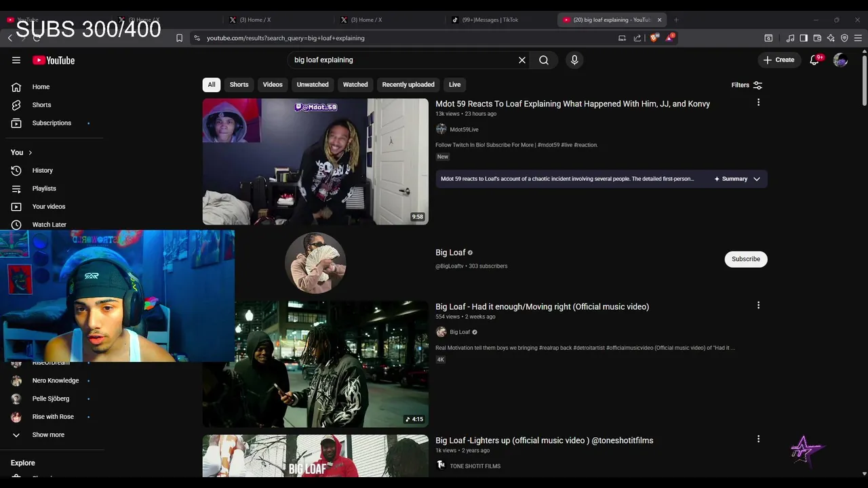This screenshot has width=868, height=488.
Task: Open the Brave VPN shield icon
Action: (x=844, y=38)
